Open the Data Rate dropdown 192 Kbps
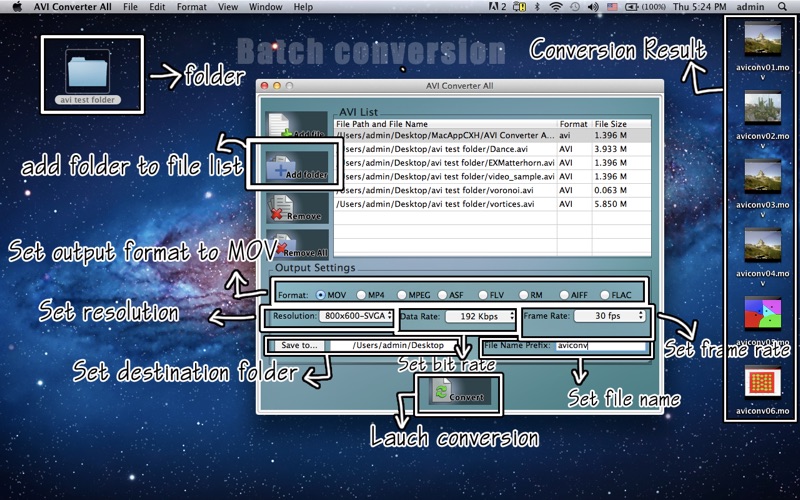Screen dimensions: 800x500 tap(480, 316)
